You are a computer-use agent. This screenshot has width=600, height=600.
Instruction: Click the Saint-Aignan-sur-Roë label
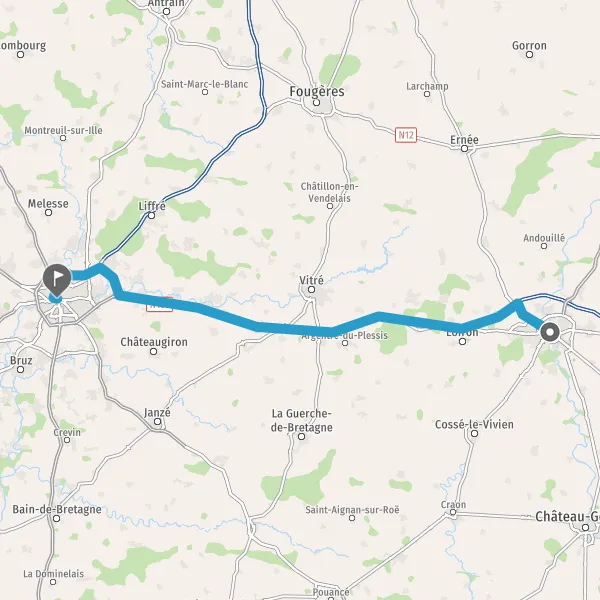[x=352, y=510]
